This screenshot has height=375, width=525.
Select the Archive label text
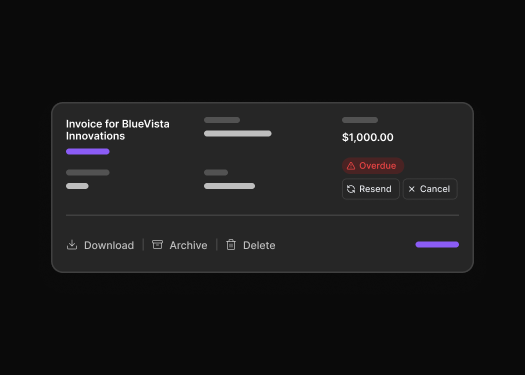pos(189,245)
